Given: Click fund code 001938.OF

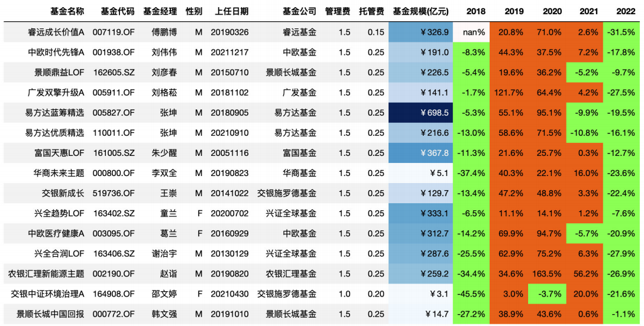Looking at the screenshot, I should pyautogui.click(x=114, y=52).
